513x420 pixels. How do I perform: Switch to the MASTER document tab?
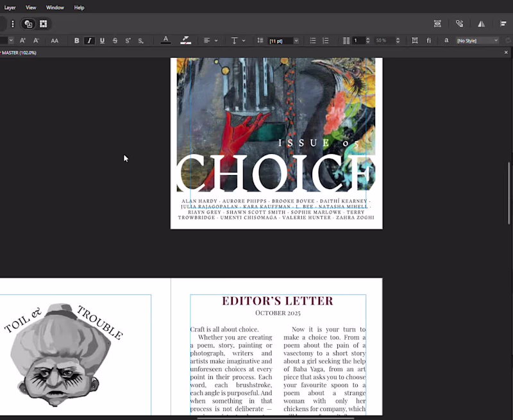(19, 52)
